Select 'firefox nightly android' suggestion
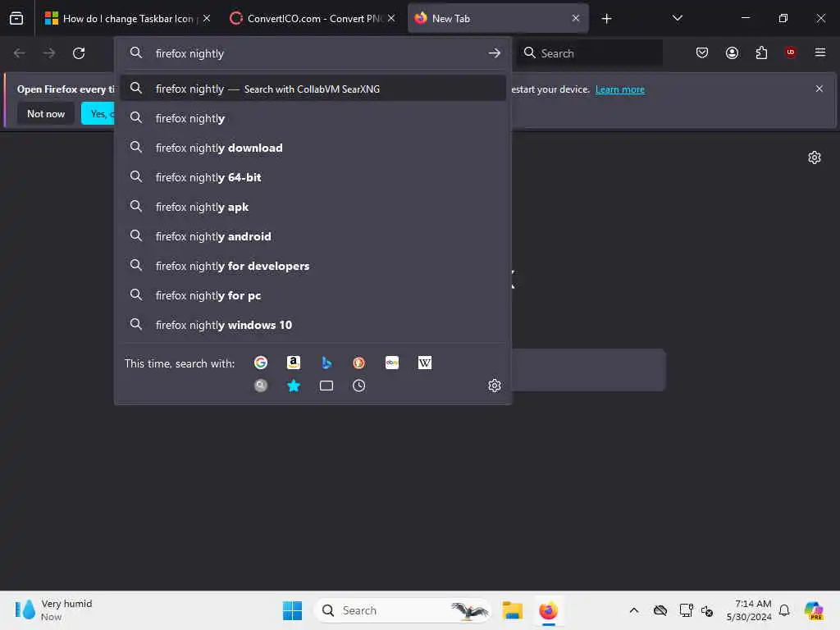Image resolution: width=840 pixels, height=630 pixels. (x=313, y=236)
